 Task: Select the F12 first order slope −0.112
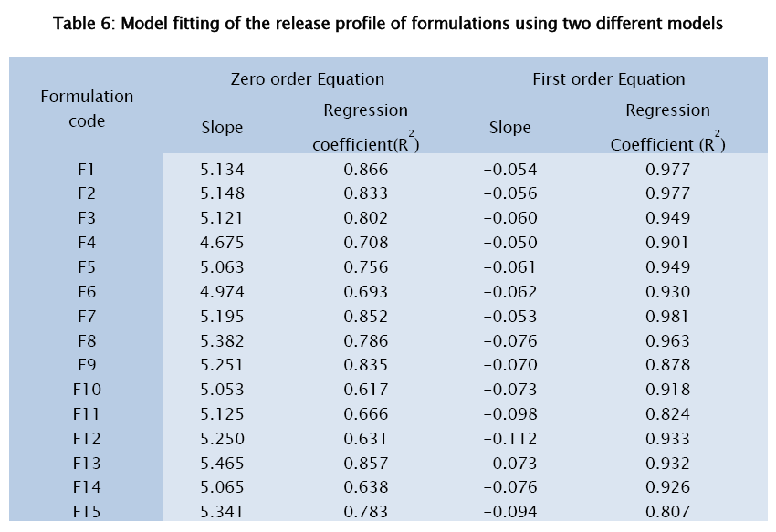coord(509,439)
